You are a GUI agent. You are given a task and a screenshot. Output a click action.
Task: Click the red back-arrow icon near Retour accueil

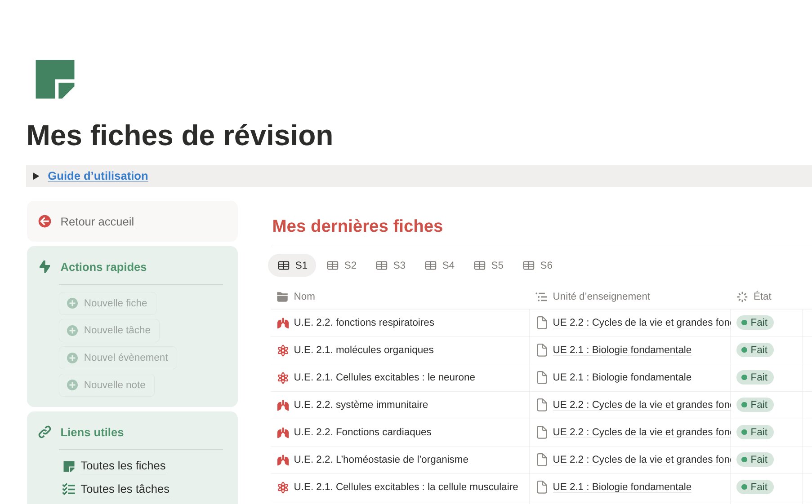pos(45,221)
